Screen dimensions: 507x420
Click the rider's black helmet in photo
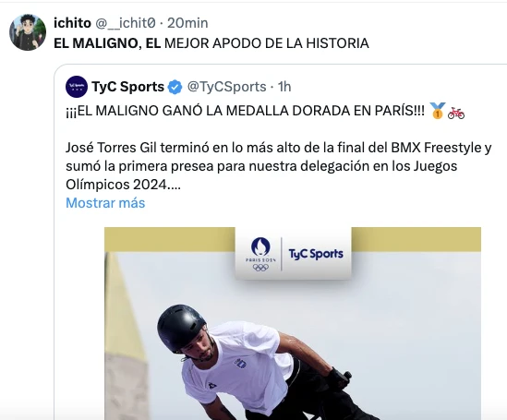pos(181,327)
